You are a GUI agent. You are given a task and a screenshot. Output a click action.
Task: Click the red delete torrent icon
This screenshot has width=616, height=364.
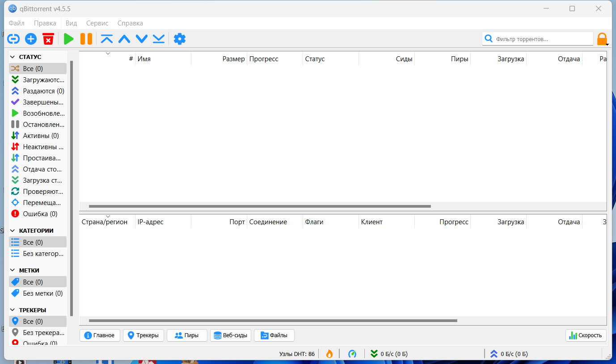pos(48,39)
